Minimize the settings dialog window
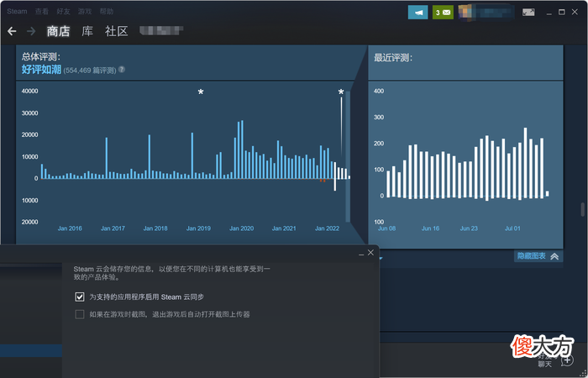 click(361, 254)
